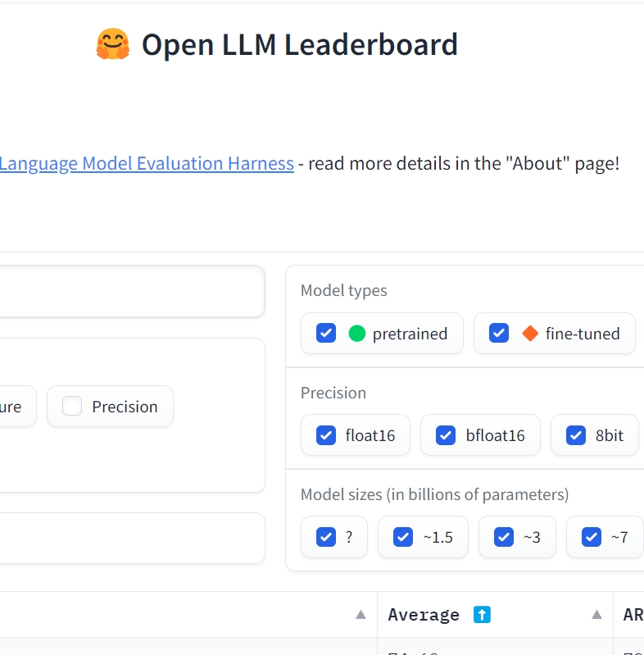Uncheck the float16 precision checkbox
The image size is (644, 655).
coord(326,435)
